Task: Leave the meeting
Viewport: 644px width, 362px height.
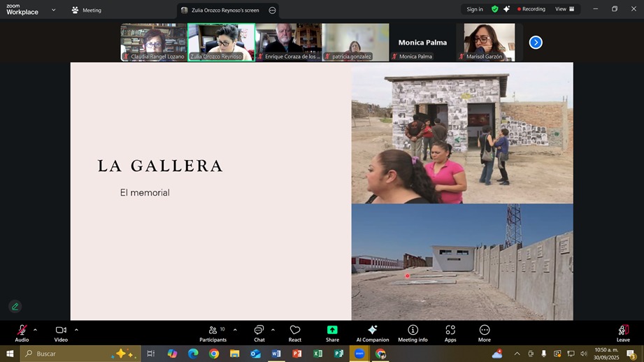Action: [622, 333]
